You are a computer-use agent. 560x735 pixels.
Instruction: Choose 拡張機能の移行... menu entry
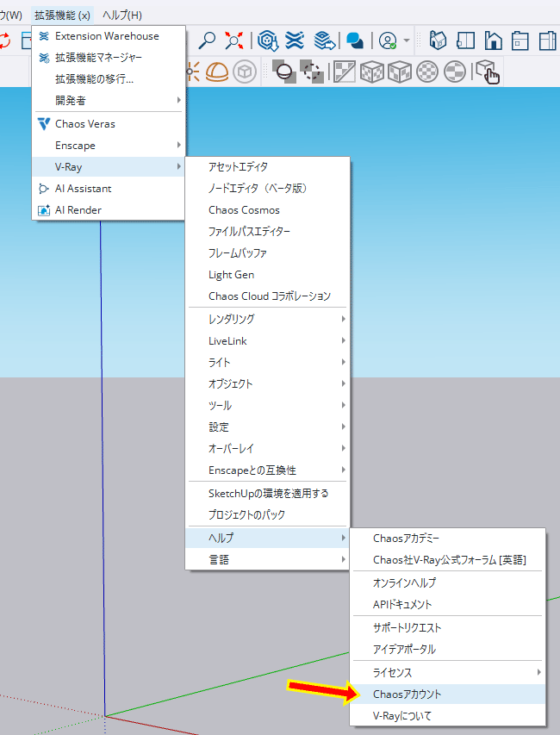click(109, 79)
